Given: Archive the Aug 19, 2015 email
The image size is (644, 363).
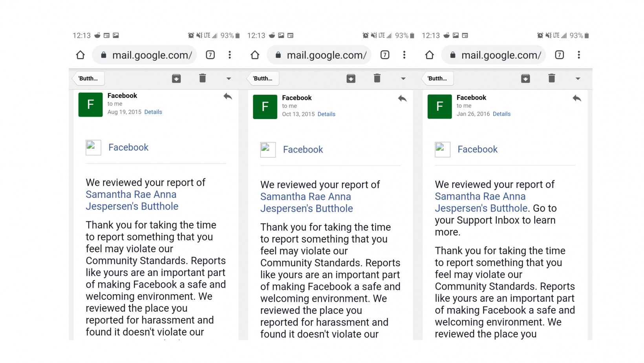Looking at the screenshot, I should pyautogui.click(x=176, y=79).
